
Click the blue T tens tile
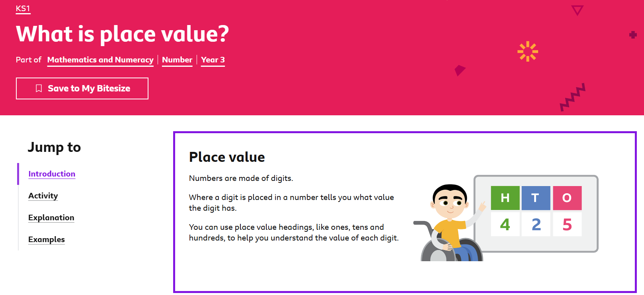point(536,198)
